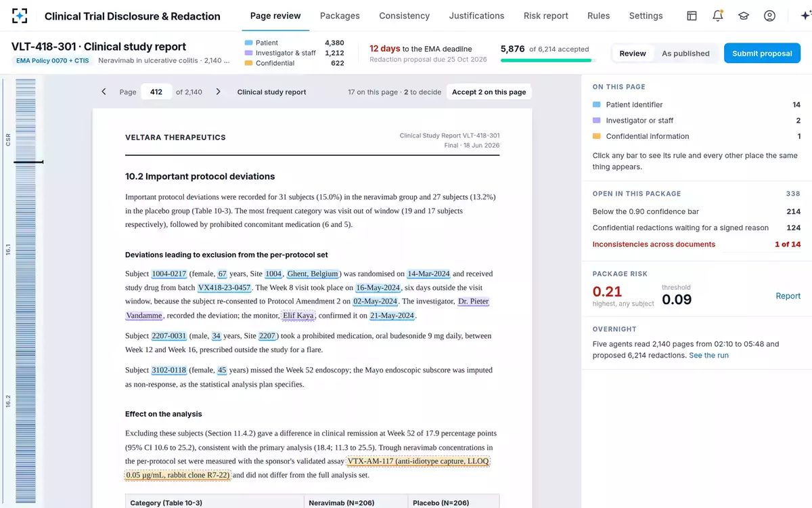812x508 pixels.
Task: Click the Investigator & staff legend swatch
Action: [248, 53]
